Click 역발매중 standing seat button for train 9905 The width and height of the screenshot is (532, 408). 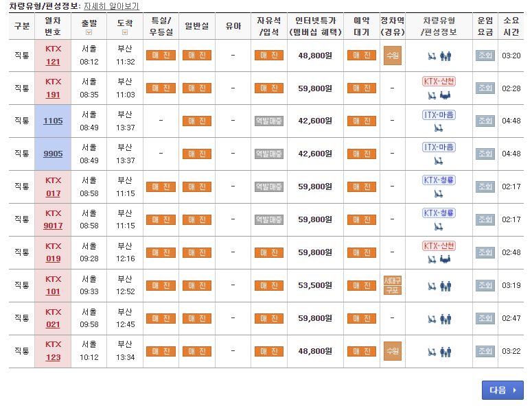[x=268, y=154]
